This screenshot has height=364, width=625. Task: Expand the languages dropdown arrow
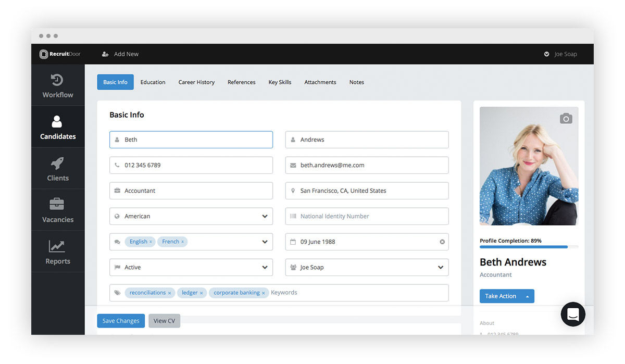coord(265,242)
